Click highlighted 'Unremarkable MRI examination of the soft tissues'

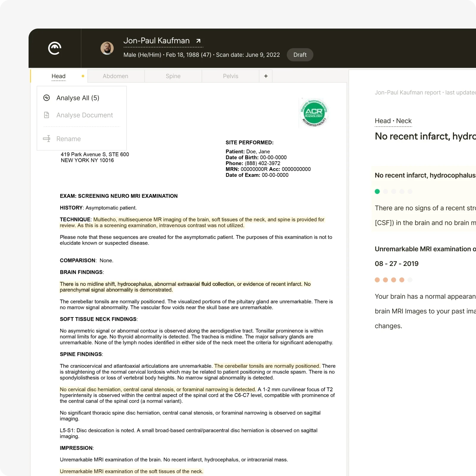click(x=131, y=472)
